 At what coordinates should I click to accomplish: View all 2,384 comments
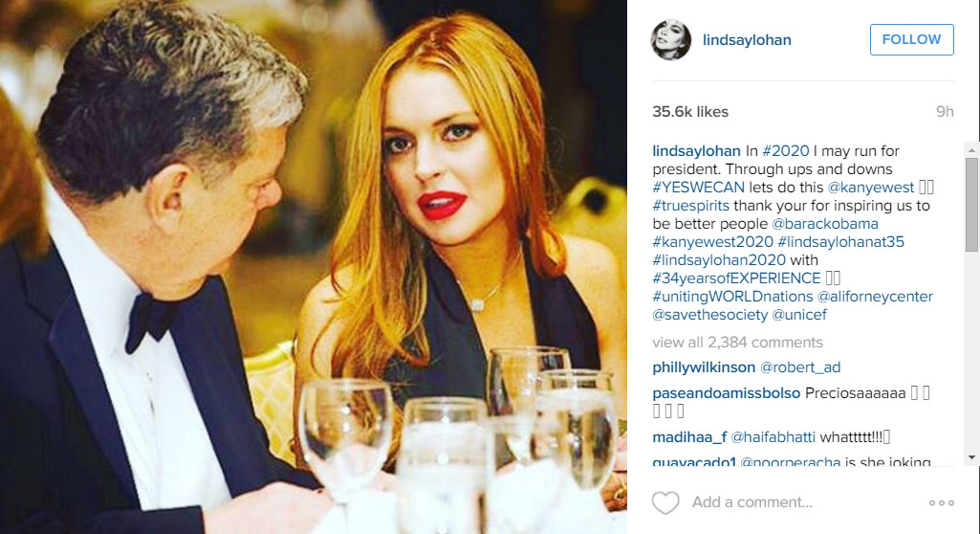click(x=737, y=342)
